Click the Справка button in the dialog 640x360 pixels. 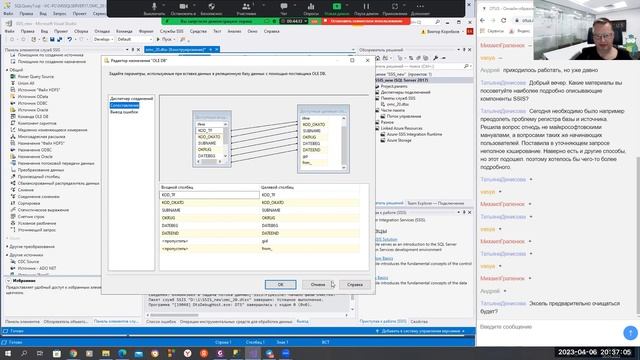click(355, 284)
